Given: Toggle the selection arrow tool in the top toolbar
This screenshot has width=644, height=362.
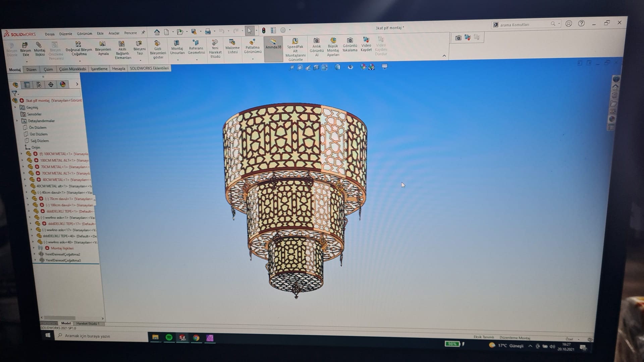Looking at the screenshot, I should click(x=249, y=31).
